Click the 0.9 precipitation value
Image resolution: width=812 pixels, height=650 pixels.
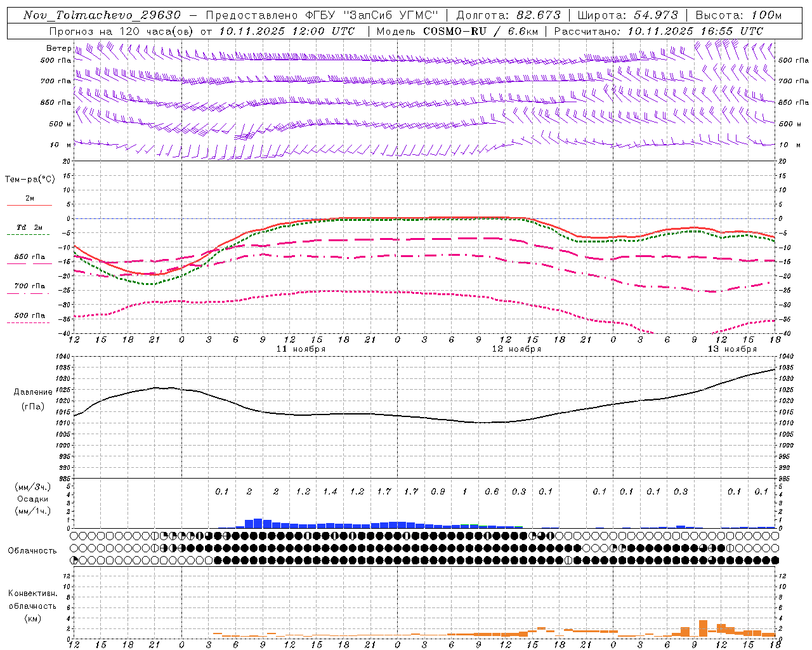pyautogui.click(x=438, y=491)
